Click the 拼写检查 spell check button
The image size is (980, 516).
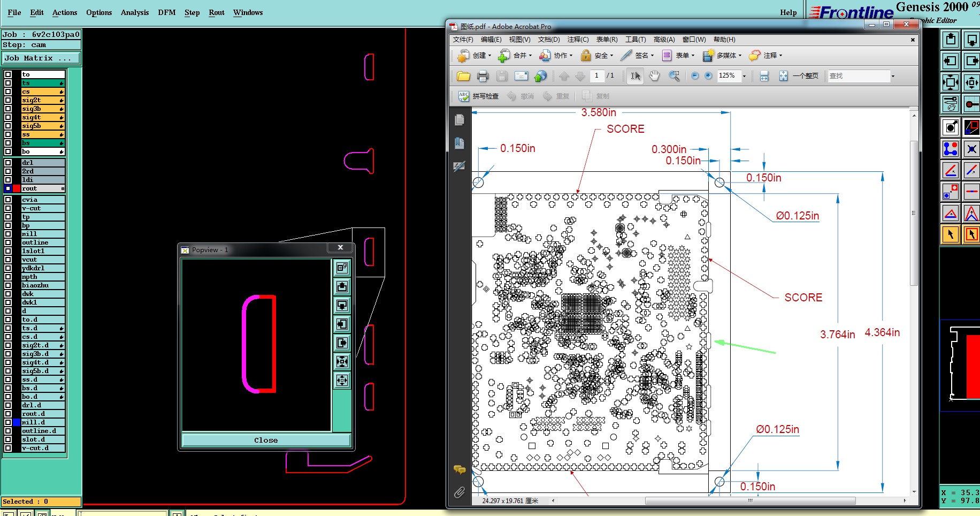[x=478, y=96]
